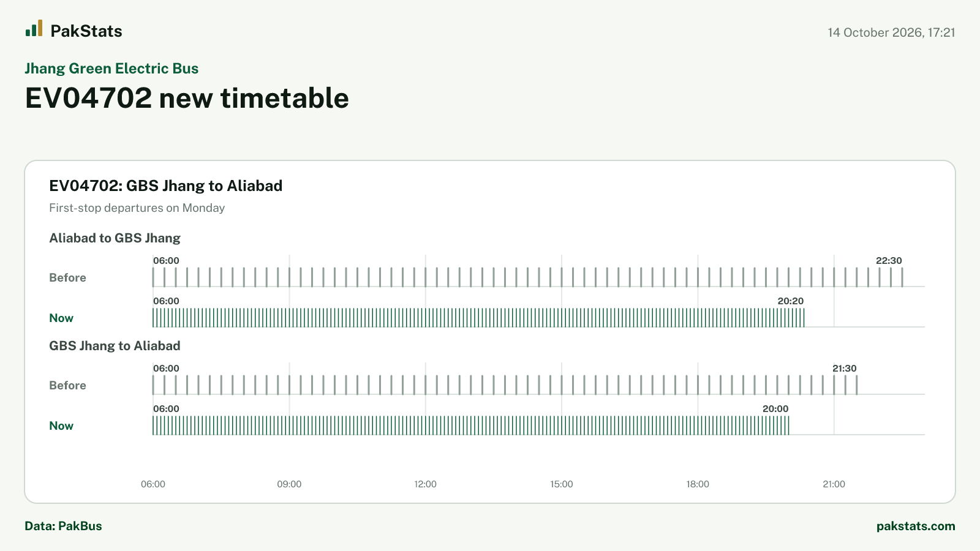Click the EV04702 new timetable heading
Image resolution: width=980 pixels, height=551 pixels.
pos(187,98)
